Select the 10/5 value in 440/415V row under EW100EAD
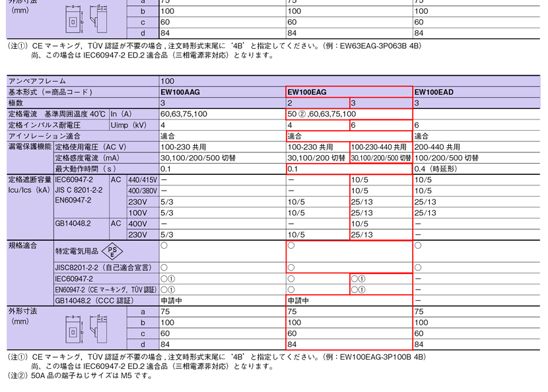The width and height of the screenshot is (548, 392). coord(423,180)
